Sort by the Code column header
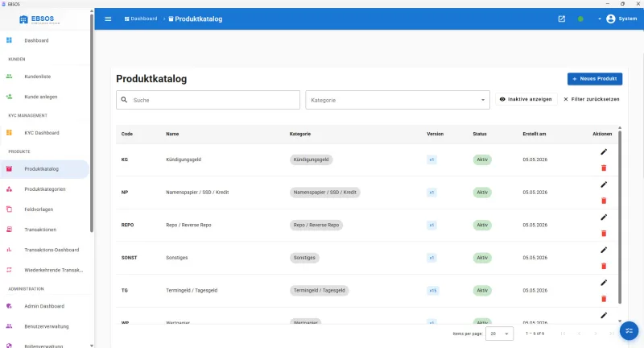The height and width of the screenshot is (348, 644). point(127,134)
